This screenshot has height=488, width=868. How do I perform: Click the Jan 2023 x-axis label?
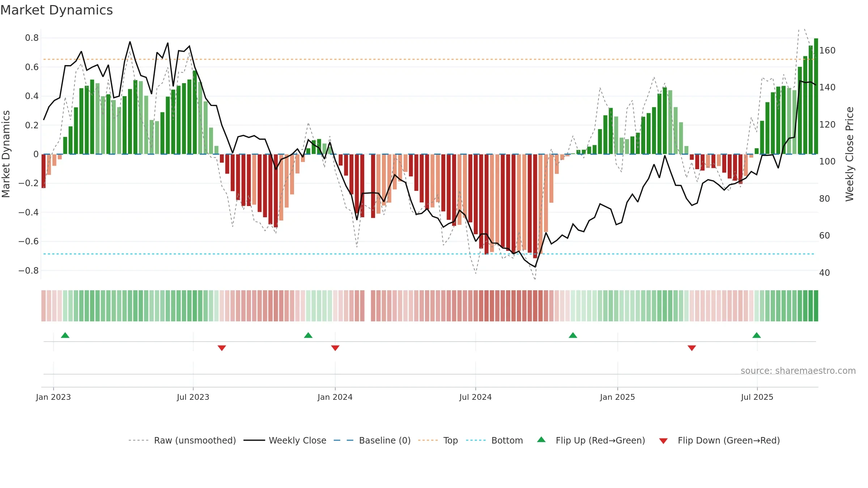click(54, 397)
